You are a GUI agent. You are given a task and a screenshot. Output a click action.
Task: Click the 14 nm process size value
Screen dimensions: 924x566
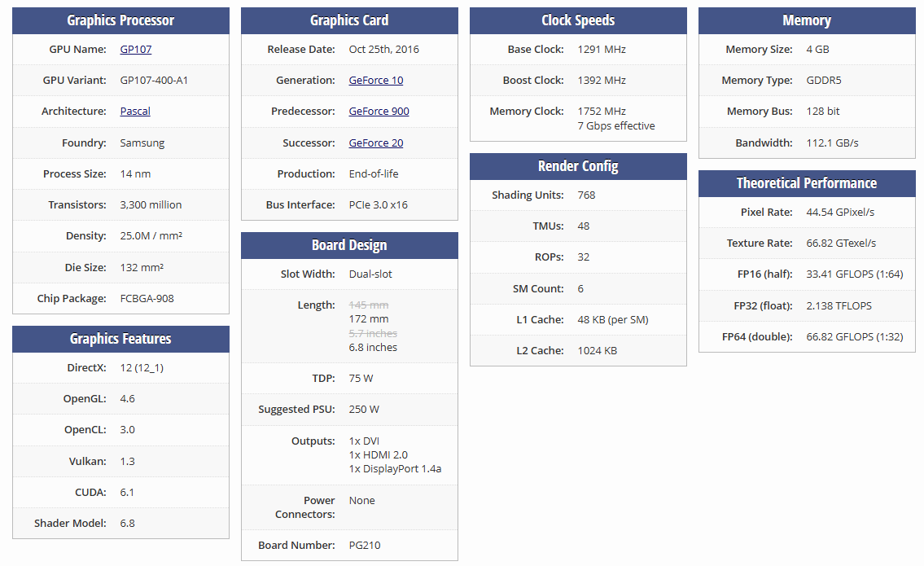(x=135, y=174)
